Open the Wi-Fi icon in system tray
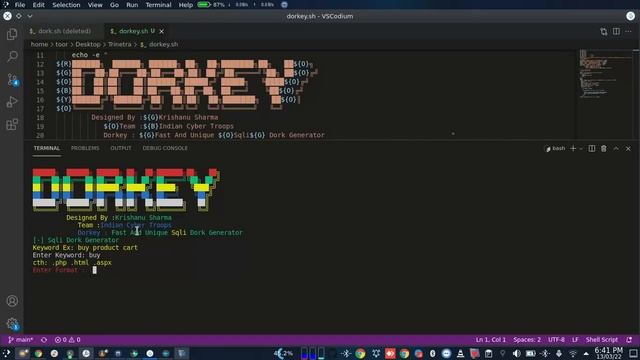The height and width of the screenshot is (360, 640). point(573,353)
